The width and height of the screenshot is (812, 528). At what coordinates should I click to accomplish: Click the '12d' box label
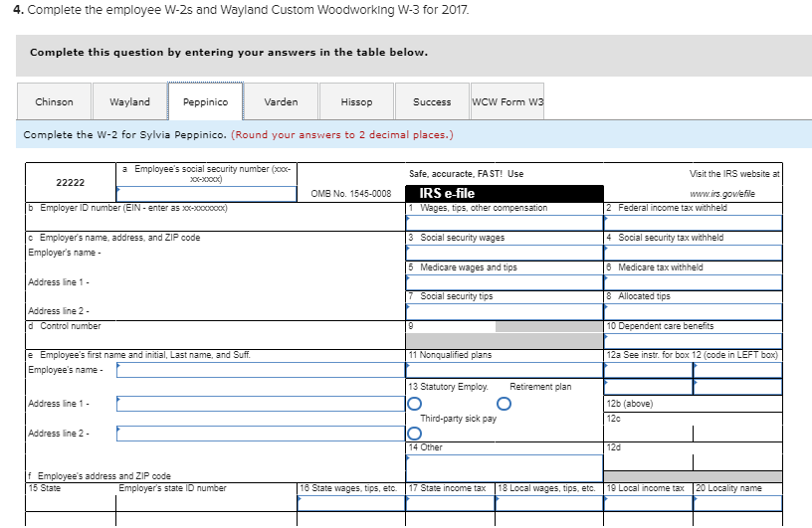point(614,447)
